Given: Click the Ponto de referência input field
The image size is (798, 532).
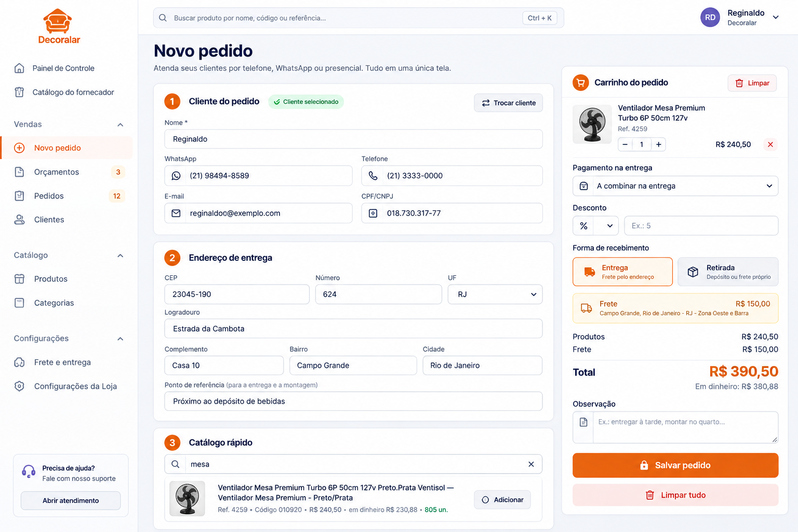Looking at the screenshot, I should (353, 401).
